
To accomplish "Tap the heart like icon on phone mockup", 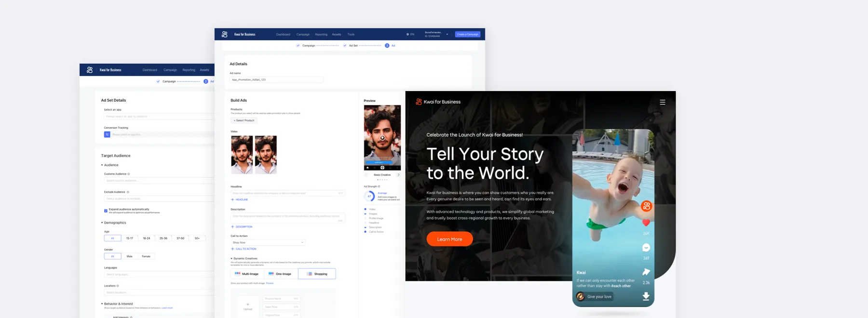I will [x=646, y=223].
